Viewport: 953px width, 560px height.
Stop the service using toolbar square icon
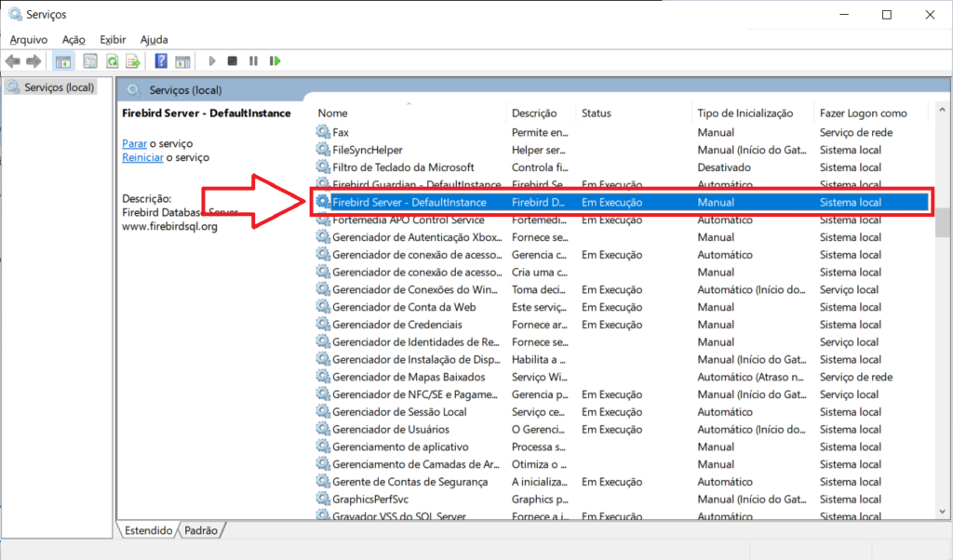[233, 61]
